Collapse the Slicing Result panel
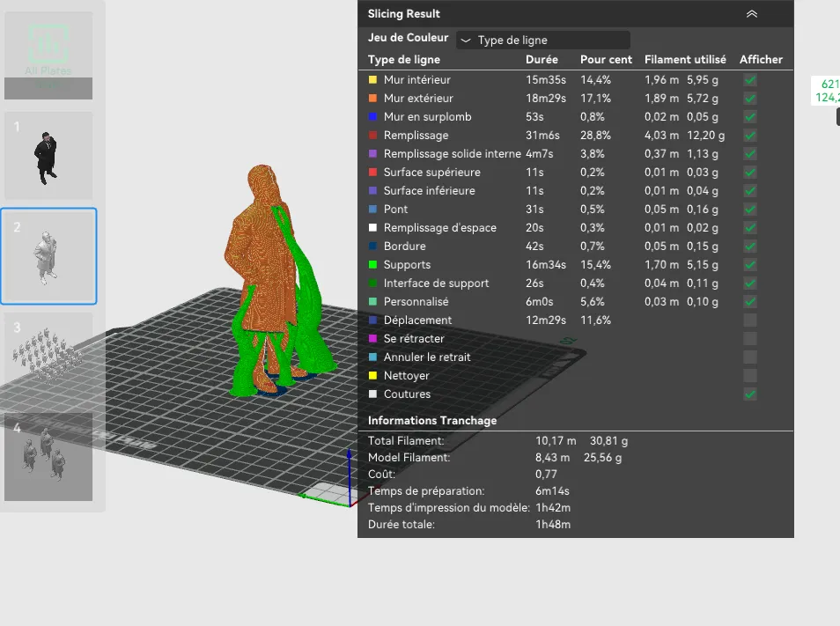 (x=752, y=14)
